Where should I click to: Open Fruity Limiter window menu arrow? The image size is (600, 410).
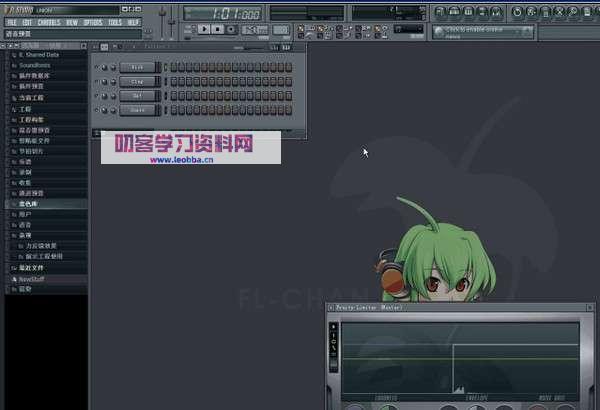[x=331, y=307]
